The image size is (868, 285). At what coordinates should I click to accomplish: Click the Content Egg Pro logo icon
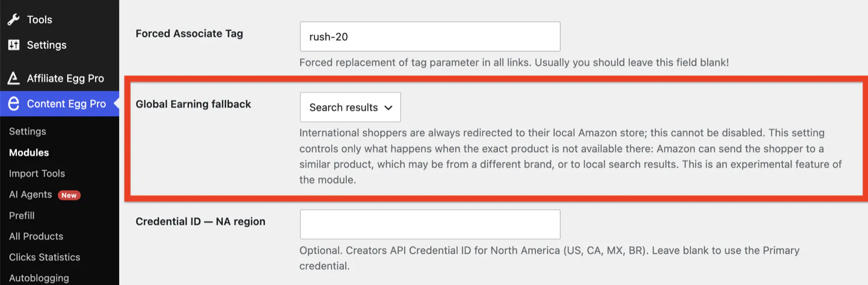[x=14, y=103]
